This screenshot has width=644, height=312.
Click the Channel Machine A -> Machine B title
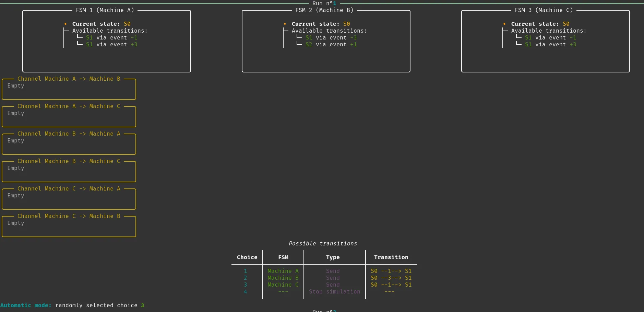click(x=69, y=79)
